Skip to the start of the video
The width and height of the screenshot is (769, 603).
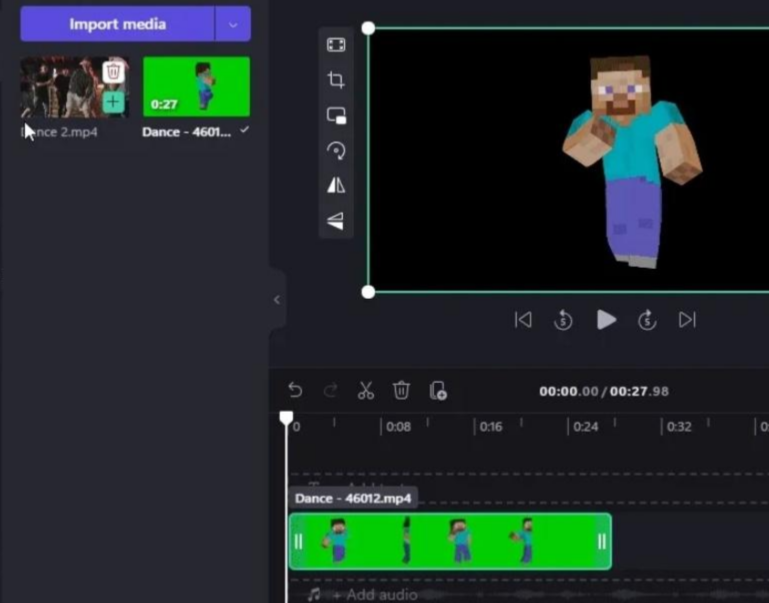[523, 320]
